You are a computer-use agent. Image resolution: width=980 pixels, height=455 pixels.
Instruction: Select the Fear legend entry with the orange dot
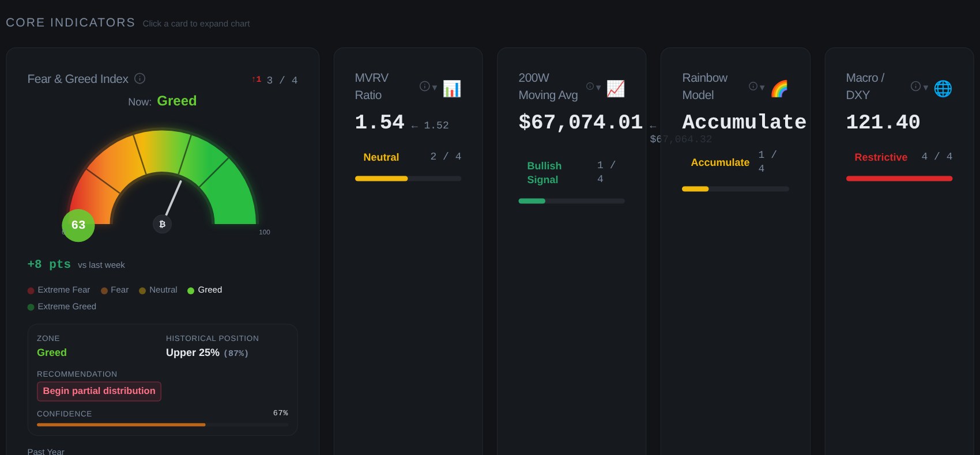[x=115, y=290]
